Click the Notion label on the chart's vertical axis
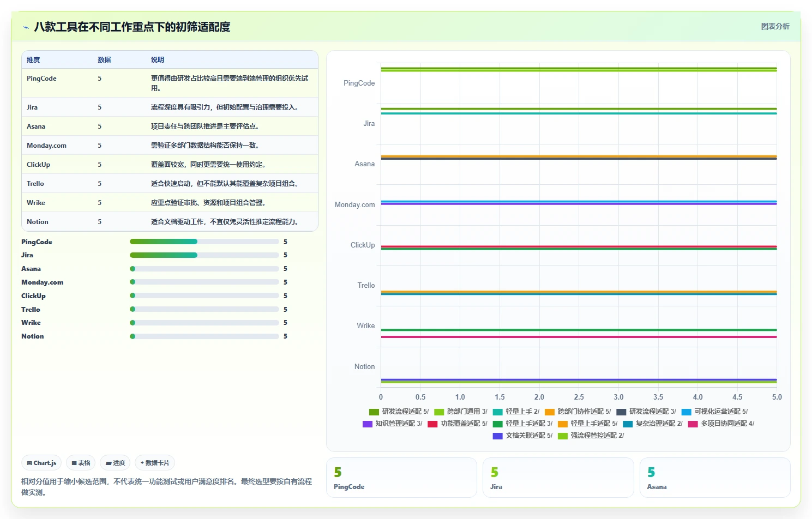The width and height of the screenshot is (812, 519). pos(365,367)
